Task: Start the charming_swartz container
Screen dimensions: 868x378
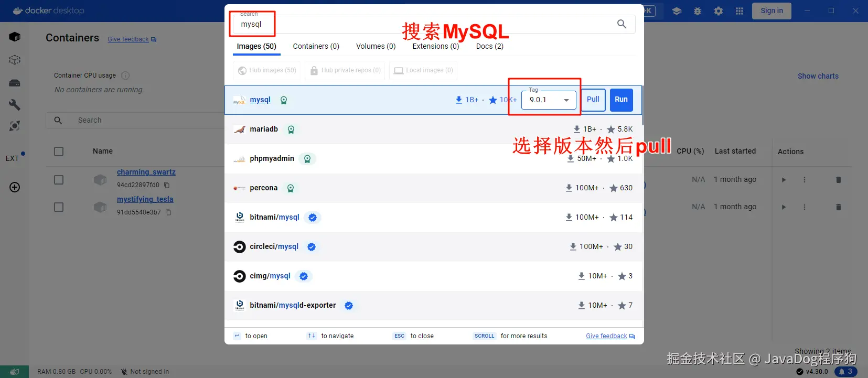Action: point(784,180)
